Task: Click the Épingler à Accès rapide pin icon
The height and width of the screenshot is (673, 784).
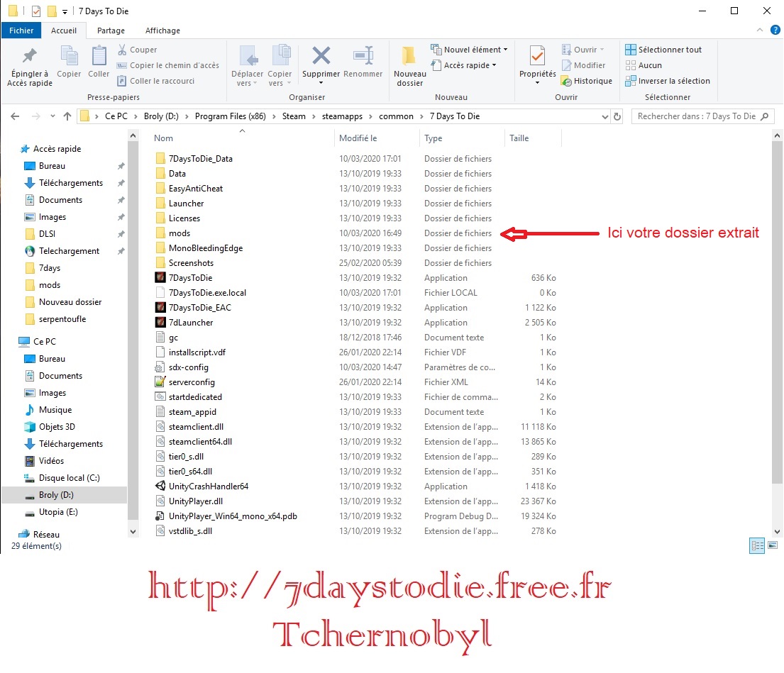Action: pos(30,55)
